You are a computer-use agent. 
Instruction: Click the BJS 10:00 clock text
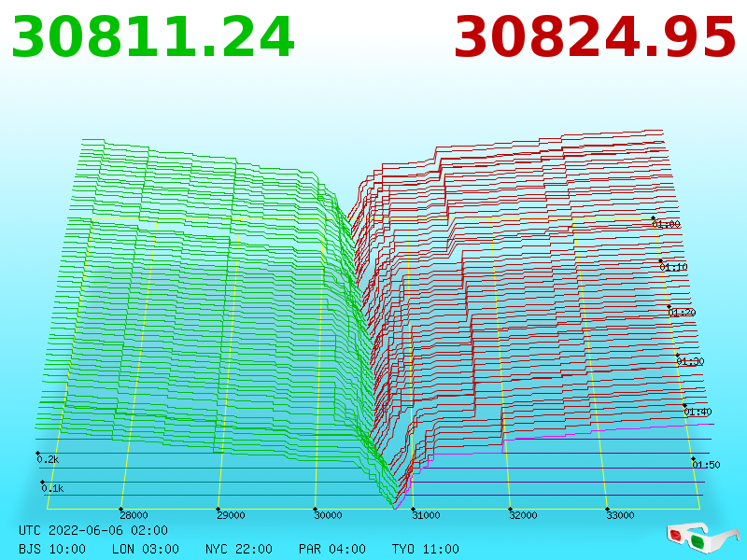(52, 549)
